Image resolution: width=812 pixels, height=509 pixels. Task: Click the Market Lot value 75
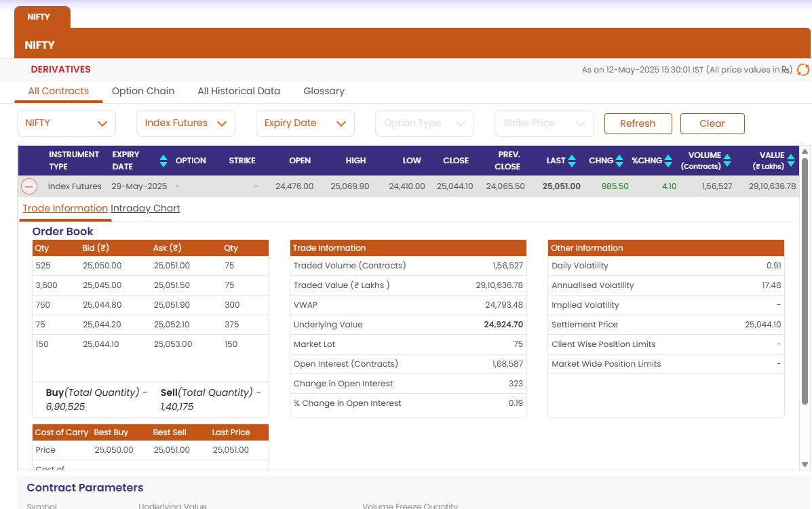[518, 344]
